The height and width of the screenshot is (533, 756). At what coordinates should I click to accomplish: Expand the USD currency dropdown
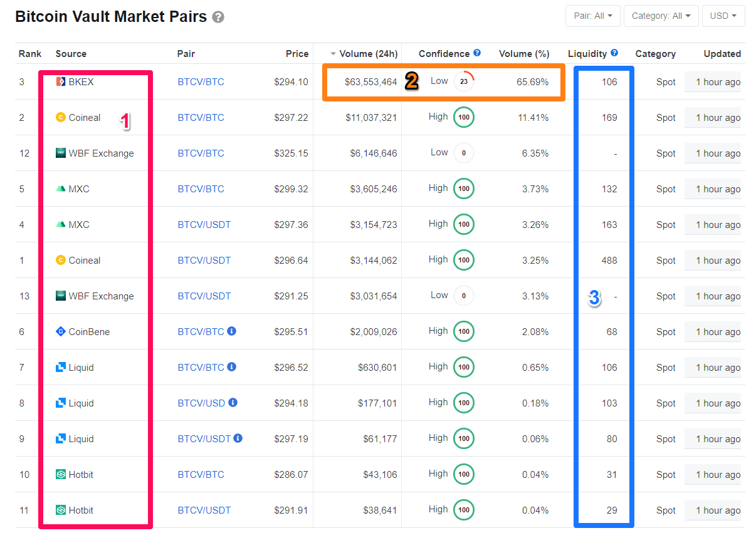click(x=723, y=16)
